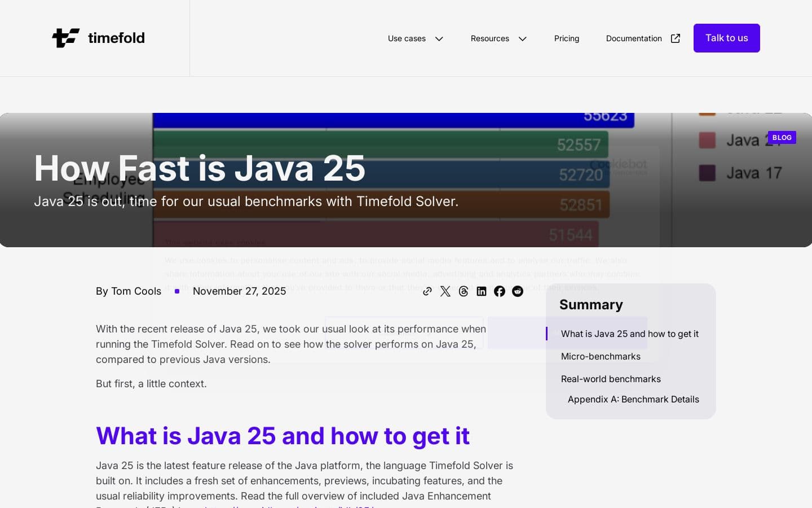Share the article on LinkedIn
The image size is (812, 508).
[x=482, y=291]
